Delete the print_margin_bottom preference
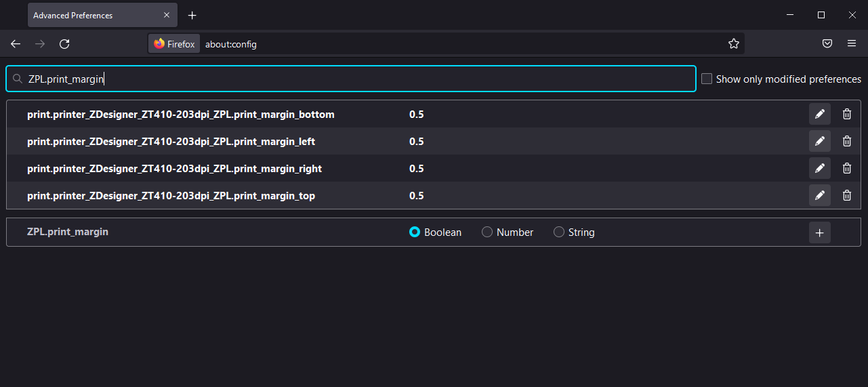 click(x=847, y=114)
